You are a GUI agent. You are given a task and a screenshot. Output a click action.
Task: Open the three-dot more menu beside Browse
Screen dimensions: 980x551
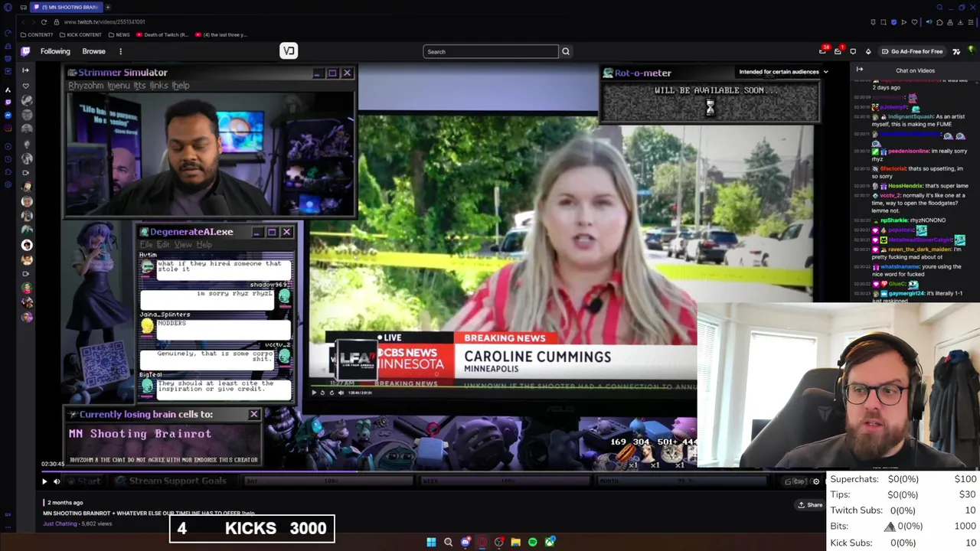[120, 51]
